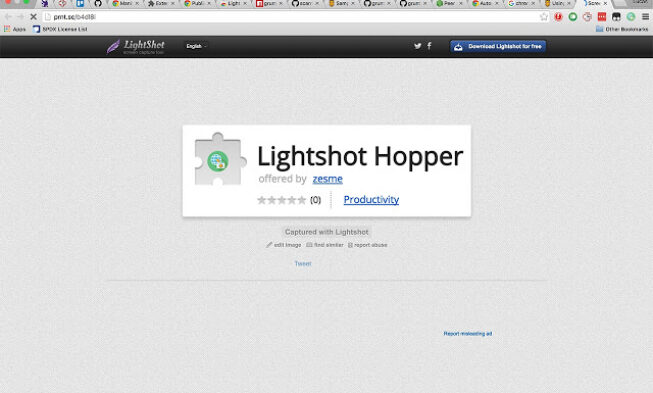Click the 'edit image' link
The height and width of the screenshot is (393, 653).
click(284, 245)
